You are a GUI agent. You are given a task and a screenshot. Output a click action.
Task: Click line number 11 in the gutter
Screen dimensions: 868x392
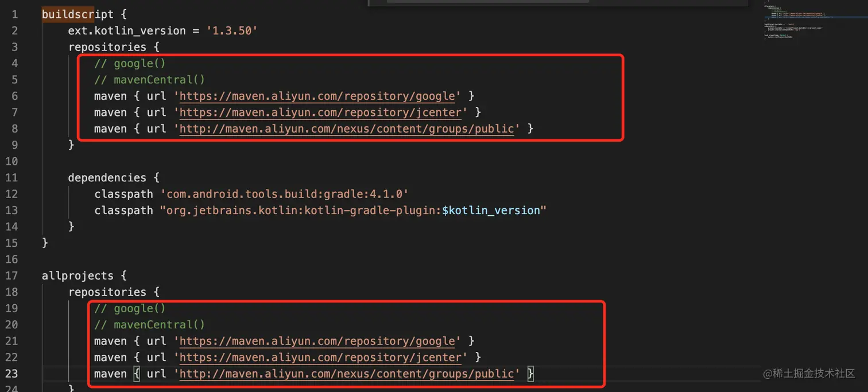click(x=11, y=177)
